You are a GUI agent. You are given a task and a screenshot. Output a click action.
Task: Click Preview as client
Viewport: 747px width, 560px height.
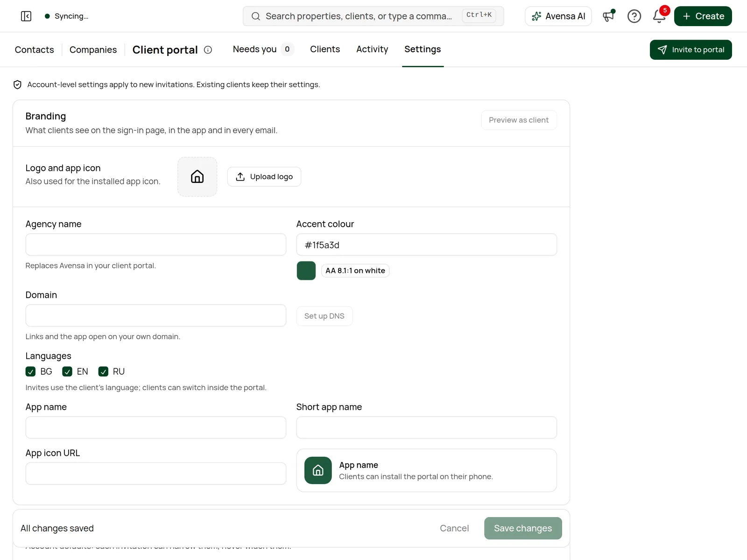point(519,120)
